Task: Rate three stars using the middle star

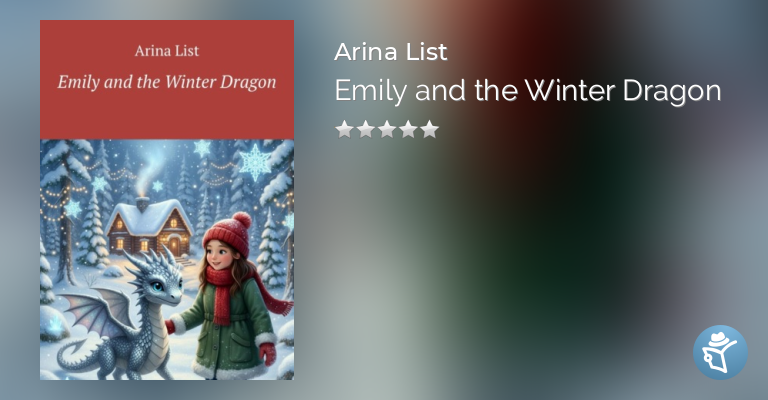Action: pos(387,129)
